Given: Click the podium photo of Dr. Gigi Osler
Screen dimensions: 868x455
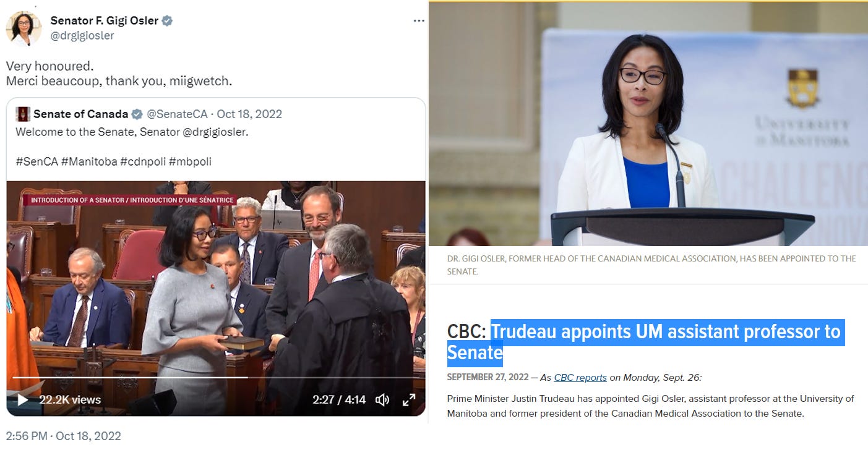Looking at the screenshot, I should tap(648, 124).
